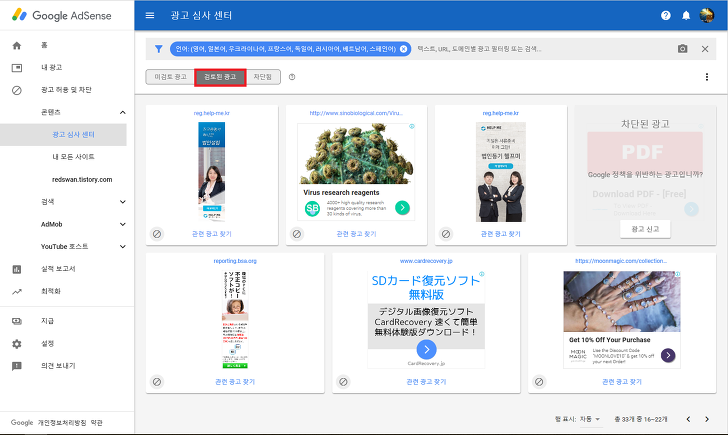
Task: Block the www.cardrecovery.jp ad
Action: pos(343,382)
